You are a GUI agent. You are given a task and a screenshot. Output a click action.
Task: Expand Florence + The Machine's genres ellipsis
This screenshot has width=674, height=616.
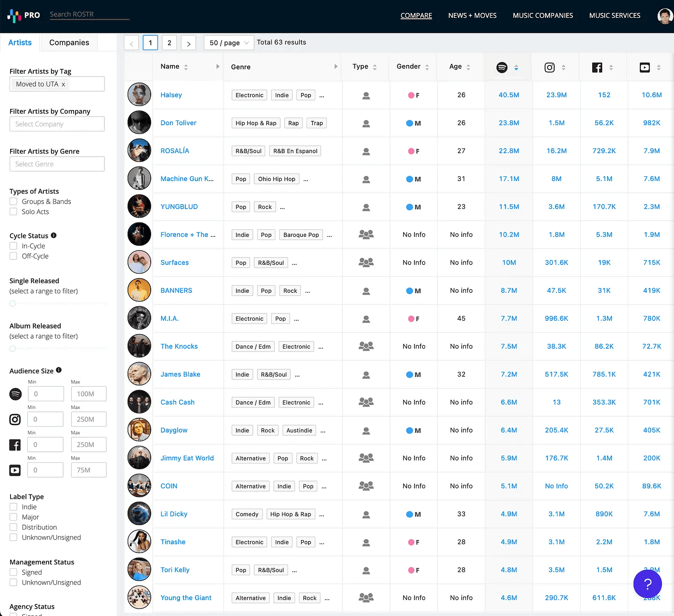[x=329, y=235]
